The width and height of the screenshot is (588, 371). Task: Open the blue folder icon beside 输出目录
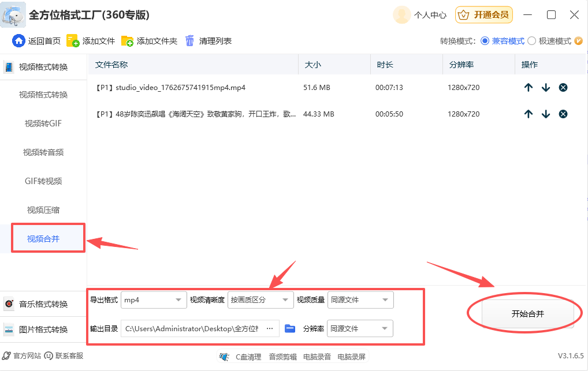289,328
